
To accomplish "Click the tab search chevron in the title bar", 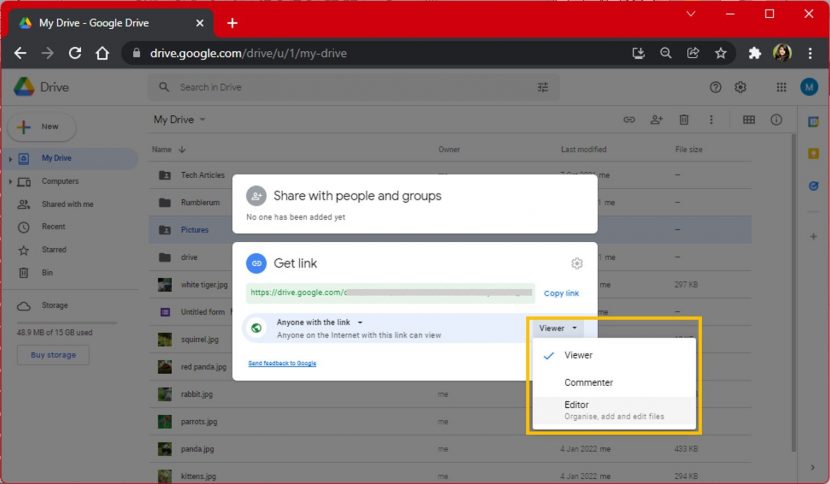I will coord(691,14).
